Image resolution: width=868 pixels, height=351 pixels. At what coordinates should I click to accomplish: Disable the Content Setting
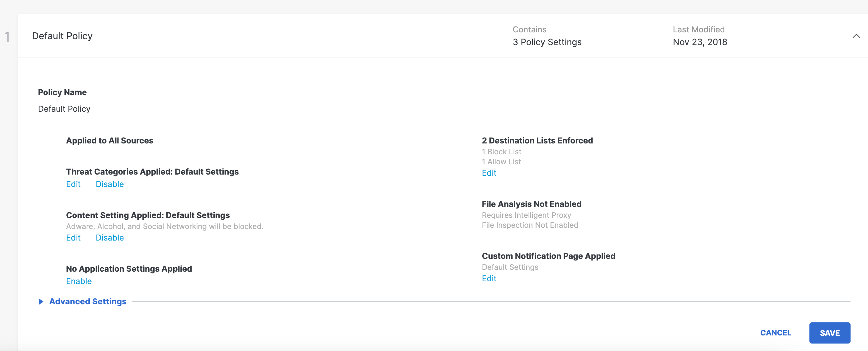coord(109,238)
